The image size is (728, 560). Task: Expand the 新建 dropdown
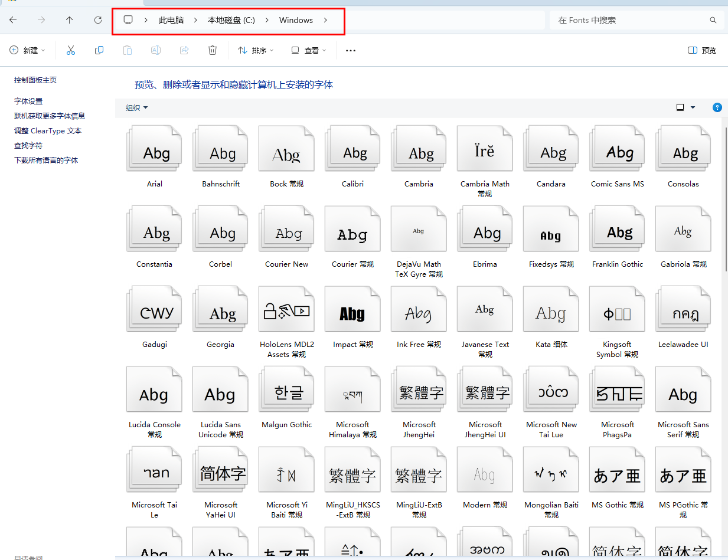28,51
